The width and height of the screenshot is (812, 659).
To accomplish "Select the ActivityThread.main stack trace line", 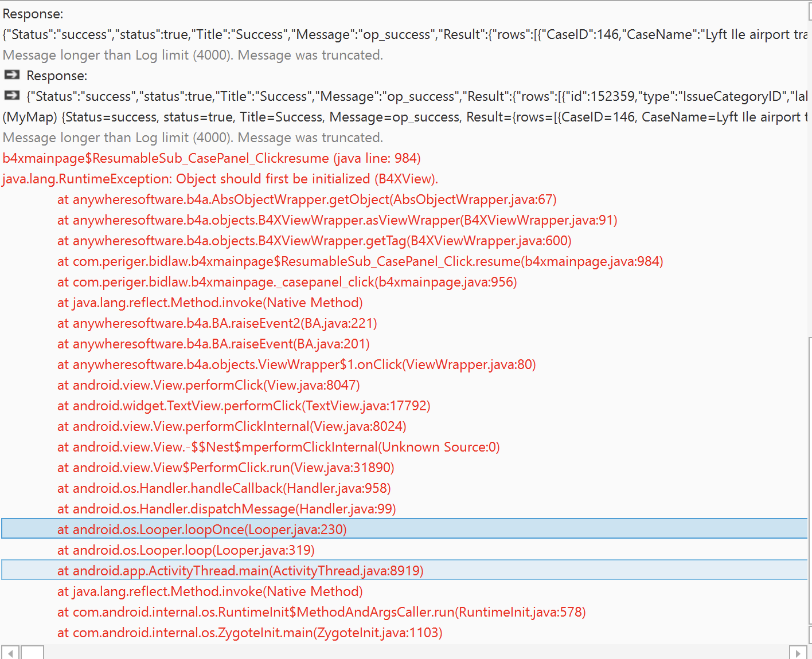I will [405, 570].
